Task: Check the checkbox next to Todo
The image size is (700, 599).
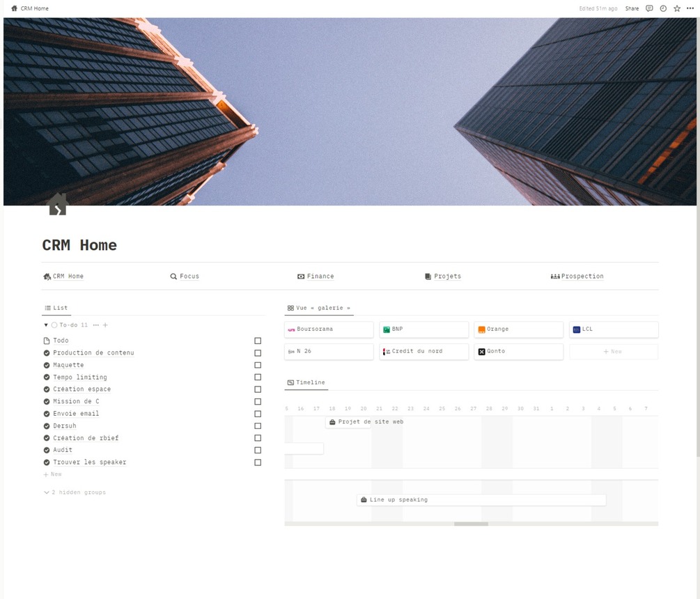Action: point(258,341)
